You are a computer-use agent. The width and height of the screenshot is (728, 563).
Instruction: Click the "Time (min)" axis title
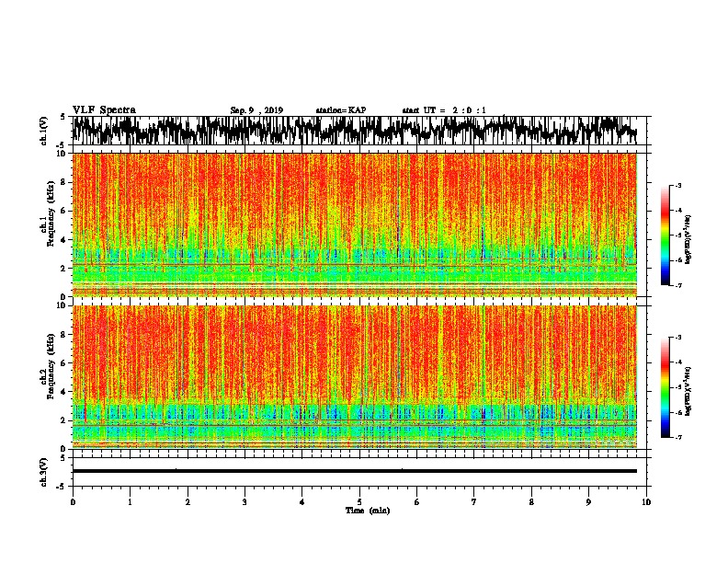368,511
